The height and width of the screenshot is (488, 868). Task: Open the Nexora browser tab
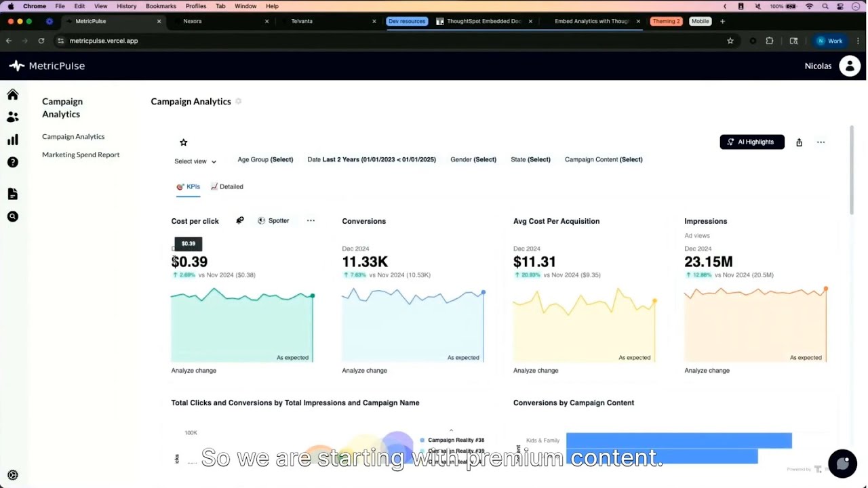pyautogui.click(x=220, y=21)
